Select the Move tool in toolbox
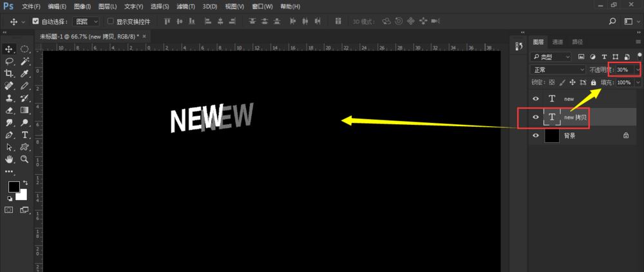The height and width of the screenshot is (272, 644). click(8, 50)
